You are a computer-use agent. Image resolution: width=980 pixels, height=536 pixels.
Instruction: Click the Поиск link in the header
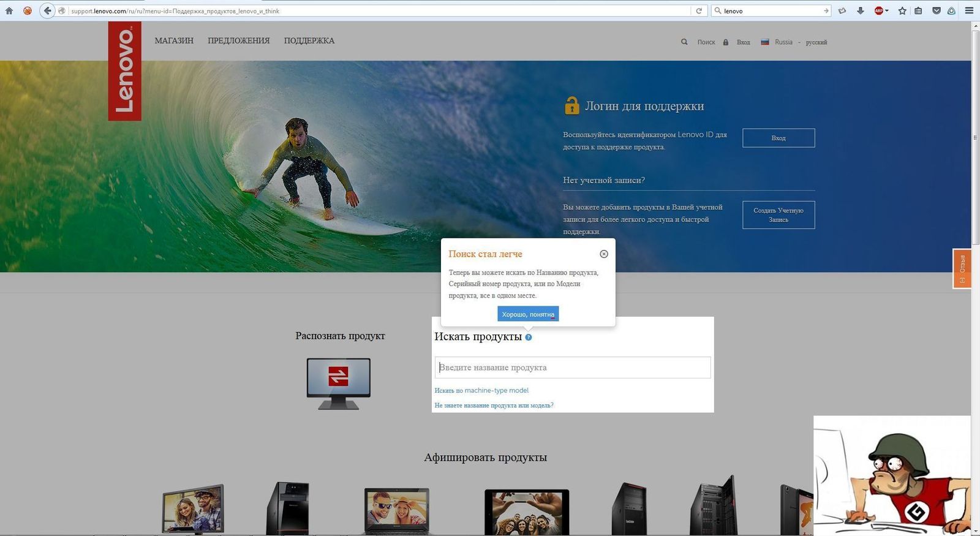(x=706, y=42)
